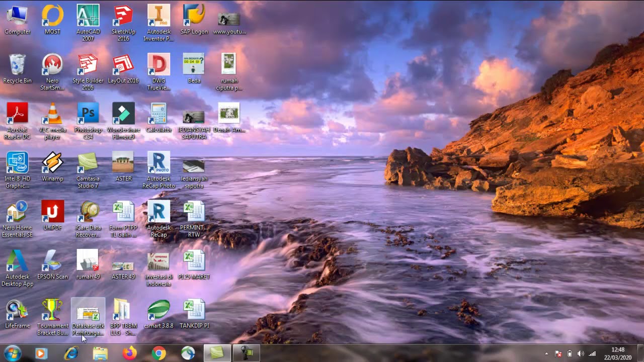This screenshot has width=644, height=362.
Task: Open Windows Explorer from the taskbar
Action: coord(100,353)
